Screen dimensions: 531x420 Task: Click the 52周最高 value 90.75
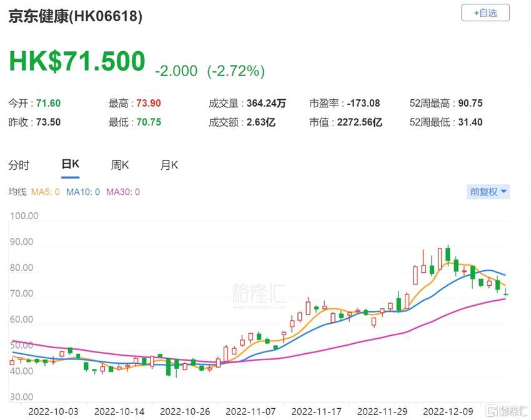point(470,103)
